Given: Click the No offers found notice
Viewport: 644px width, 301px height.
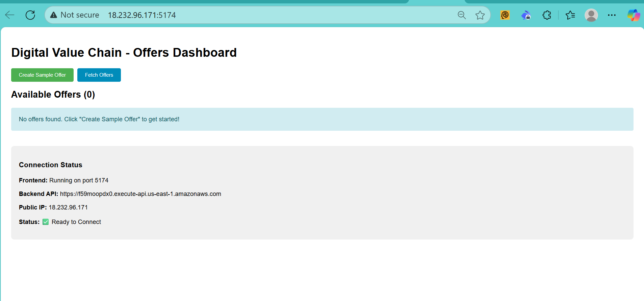Looking at the screenshot, I should point(322,119).
